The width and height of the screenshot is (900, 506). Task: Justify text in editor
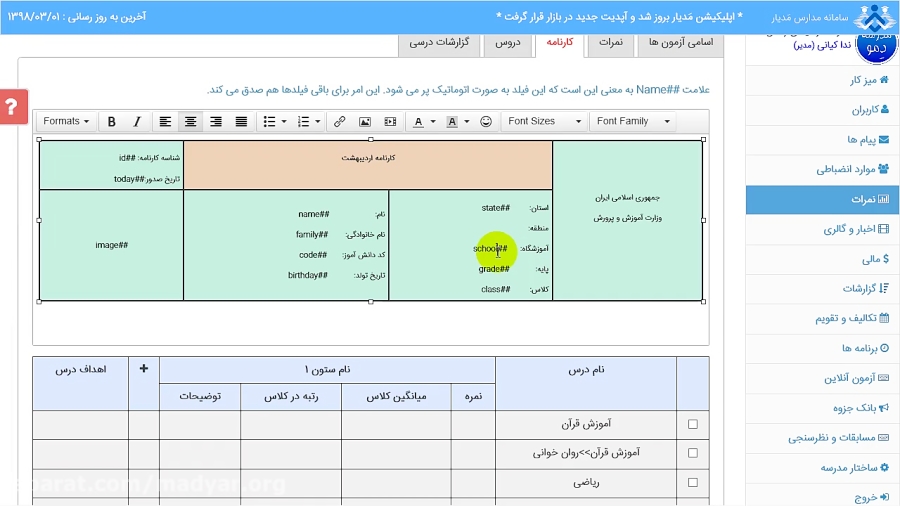click(241, 122)
